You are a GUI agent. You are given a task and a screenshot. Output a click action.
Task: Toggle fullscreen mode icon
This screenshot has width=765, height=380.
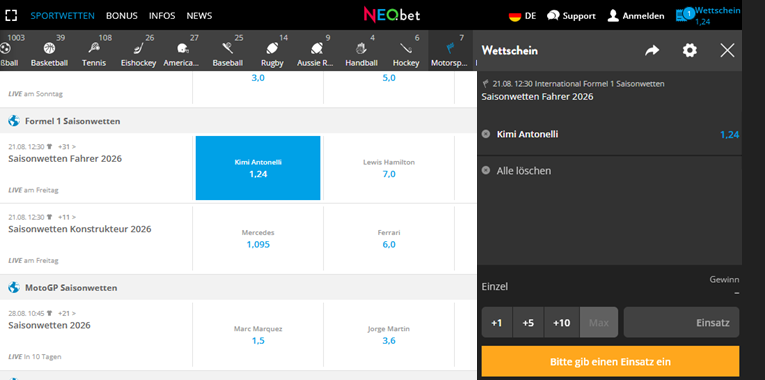coord(11,16)
